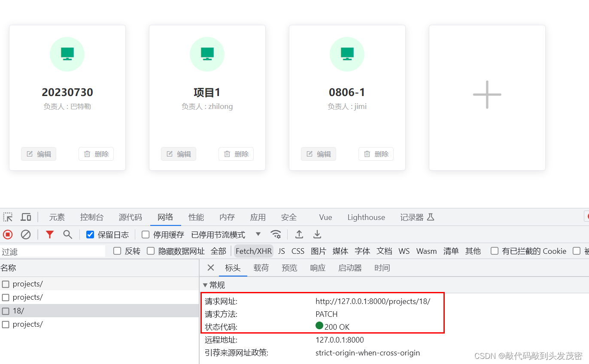
Task: Open the 源代码 Sources tab
Action: (131, 217)
